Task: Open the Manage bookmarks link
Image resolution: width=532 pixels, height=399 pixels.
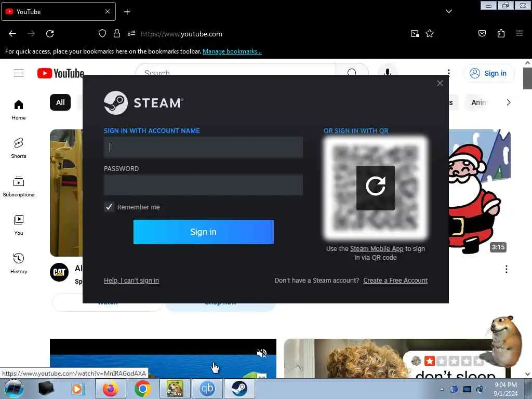Action: (x=232, y=51)
